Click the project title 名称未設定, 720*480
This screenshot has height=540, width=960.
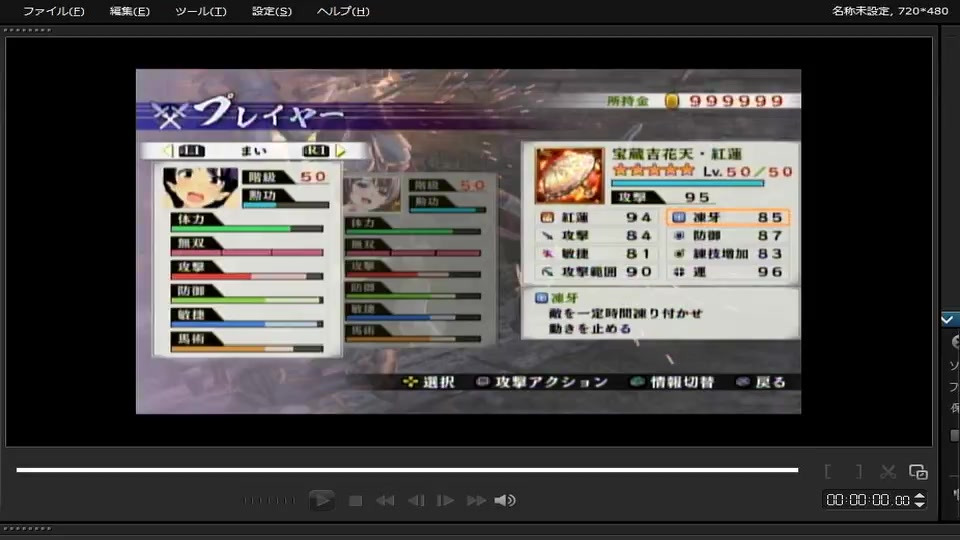point(890,11)
